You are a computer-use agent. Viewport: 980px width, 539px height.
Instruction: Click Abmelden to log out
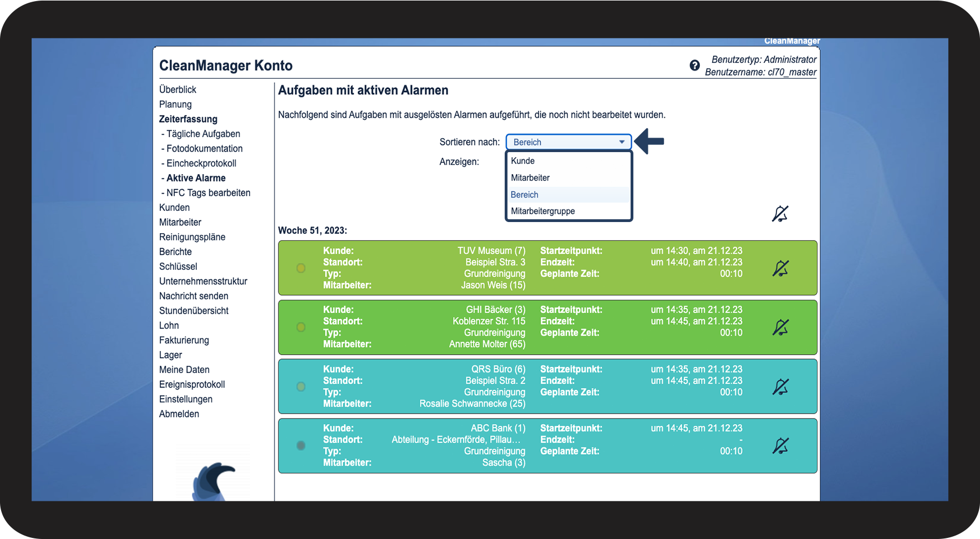point(179,414)
